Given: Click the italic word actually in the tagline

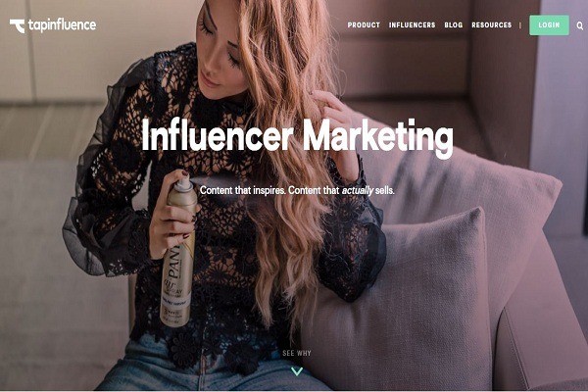Looking at the screenshot, I should tap(357, 190).
